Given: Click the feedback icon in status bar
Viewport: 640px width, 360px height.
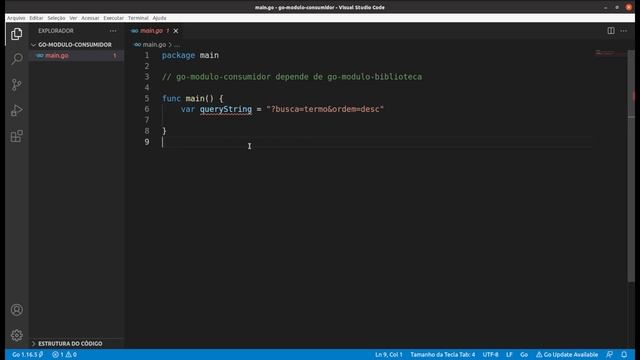Looking at the screenshot, I should (x=609, y=354).
